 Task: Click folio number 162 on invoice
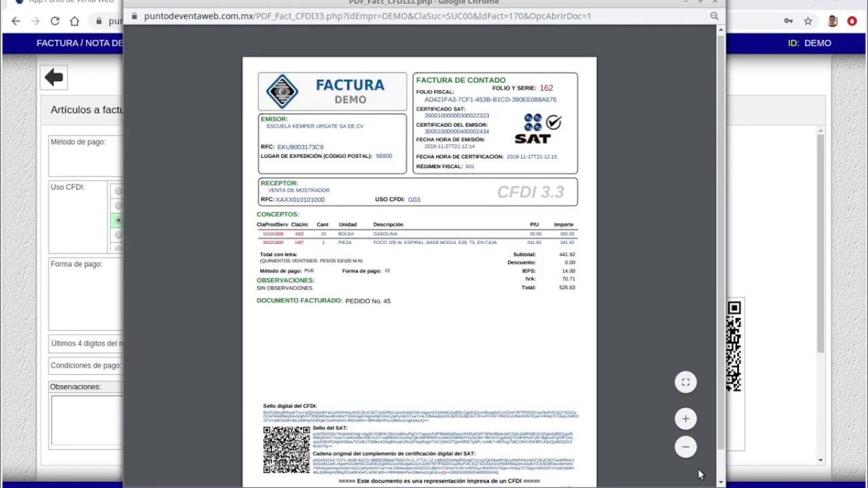click(x=546, y=88)
